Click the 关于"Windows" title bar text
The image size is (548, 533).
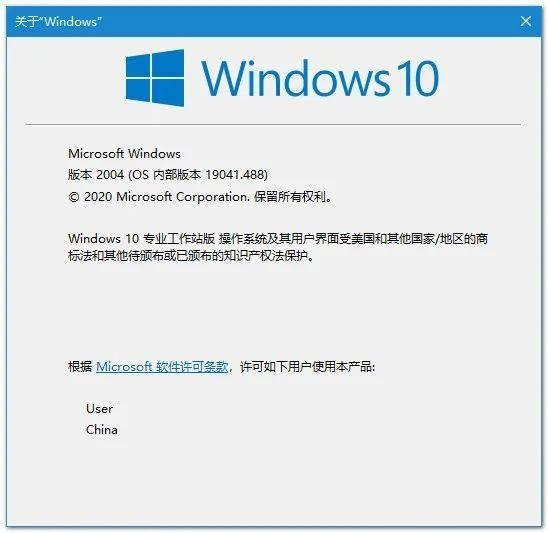58,22
